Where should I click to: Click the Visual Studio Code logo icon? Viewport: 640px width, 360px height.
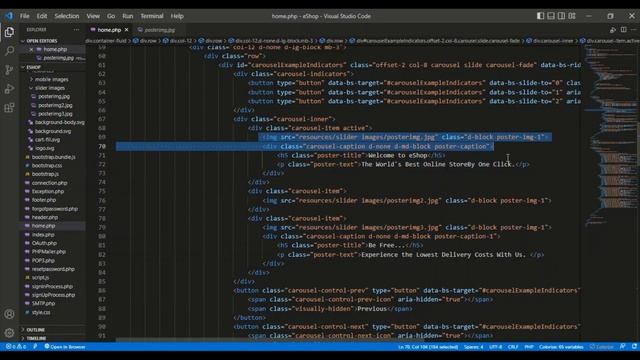(9, 16)
